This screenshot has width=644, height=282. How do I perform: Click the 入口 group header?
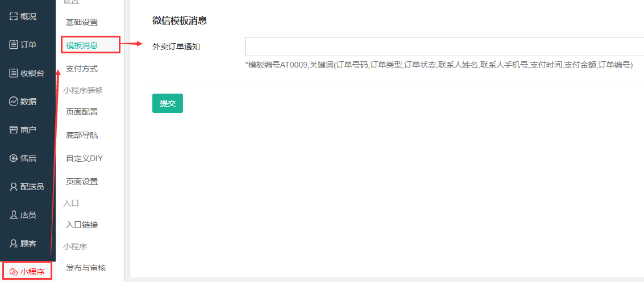70,203
